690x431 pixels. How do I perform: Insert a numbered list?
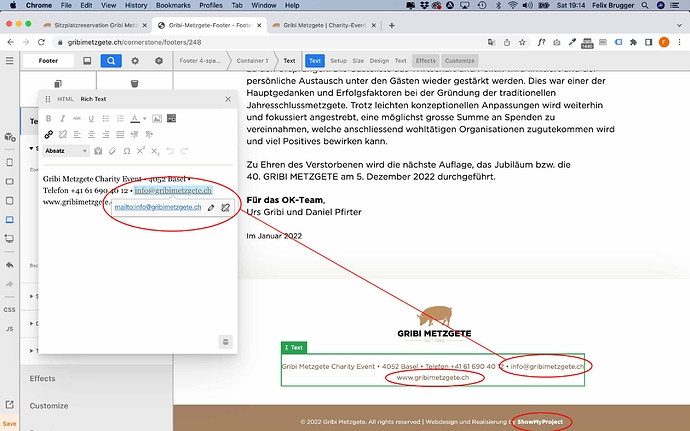(x=120, y=118)
